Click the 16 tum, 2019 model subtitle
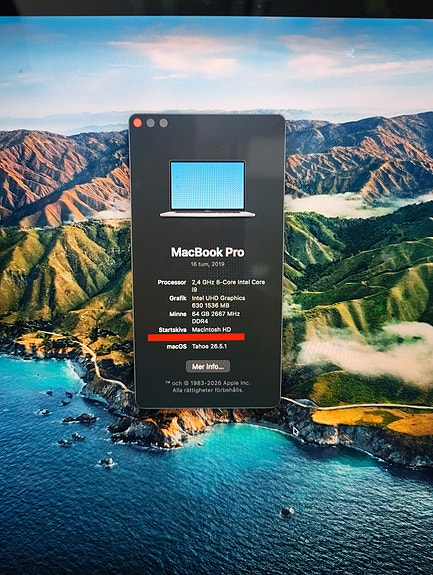Image resolution: width=433 pixels, height=575 pixels. [x=208, y=264]
